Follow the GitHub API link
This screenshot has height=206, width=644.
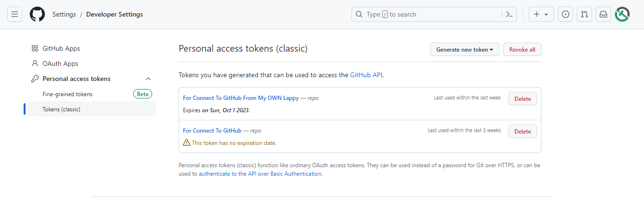366,75
